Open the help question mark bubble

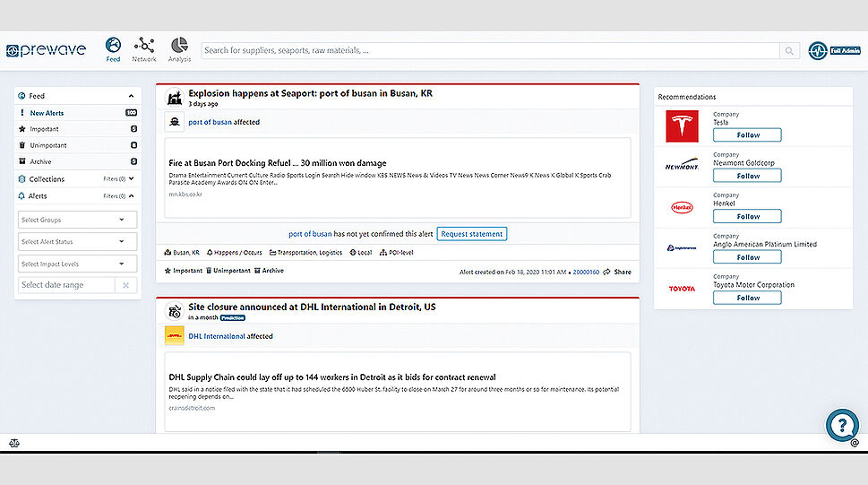842,425
